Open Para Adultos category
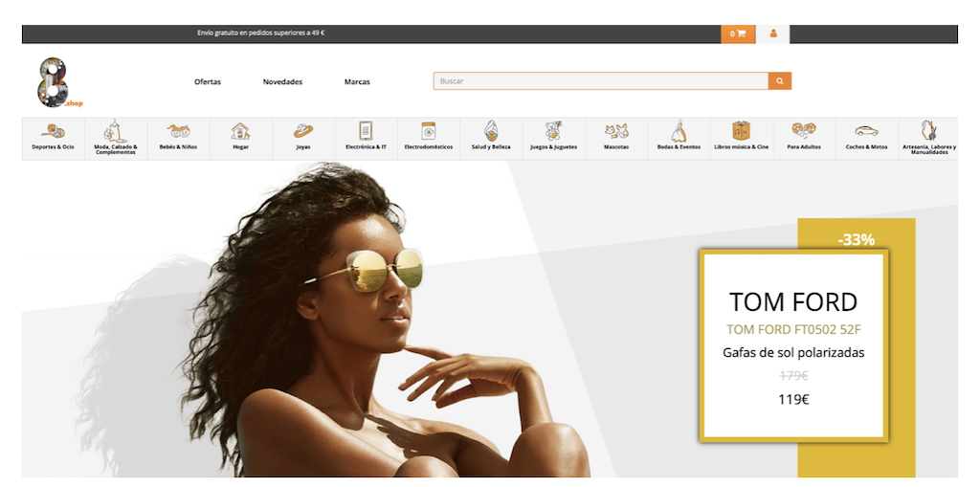The image size is (980, 487). pyautogui.click(x=804, y=138)
